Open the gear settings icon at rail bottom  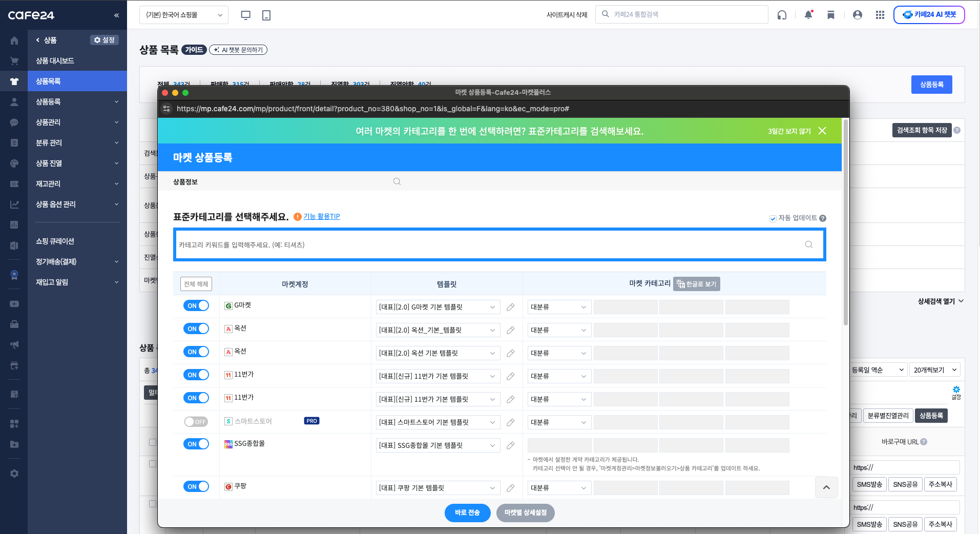pyautogui.click(x=14, y=474)
